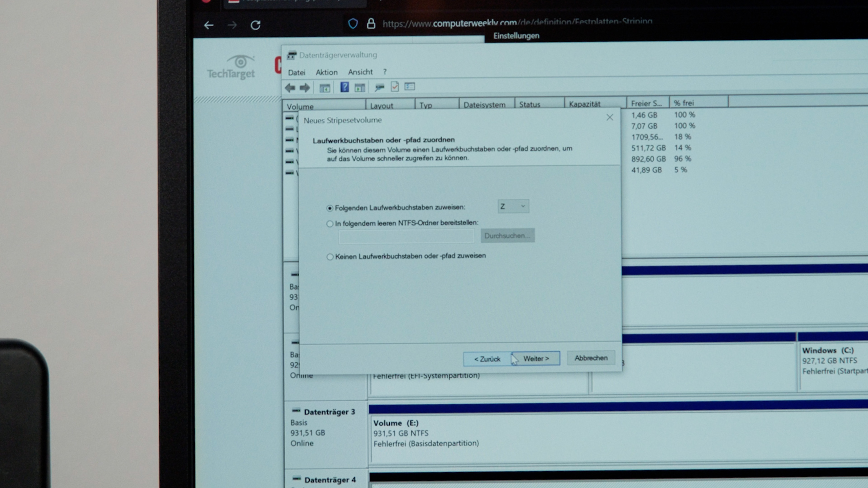This screenshot has width=868, height=488.
Task: Close the Neues Stripesetvolume dialog
Action: 609,117
